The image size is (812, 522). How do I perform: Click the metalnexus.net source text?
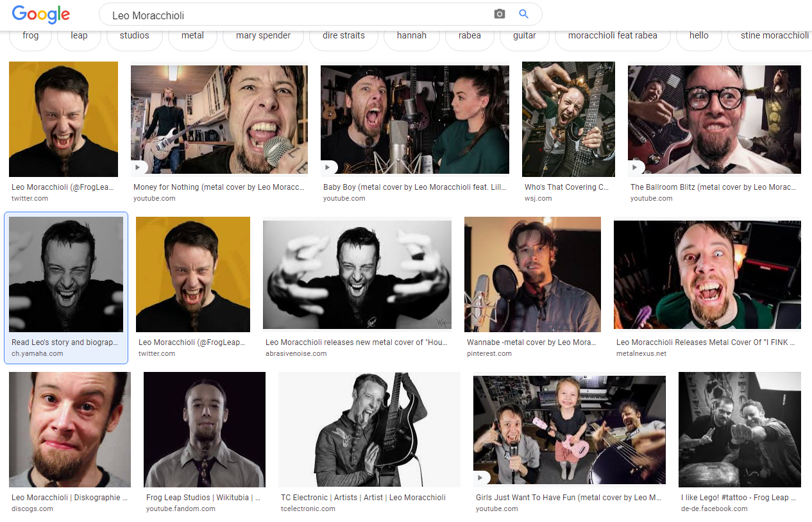pyautogui.click(x=641, y=354)
